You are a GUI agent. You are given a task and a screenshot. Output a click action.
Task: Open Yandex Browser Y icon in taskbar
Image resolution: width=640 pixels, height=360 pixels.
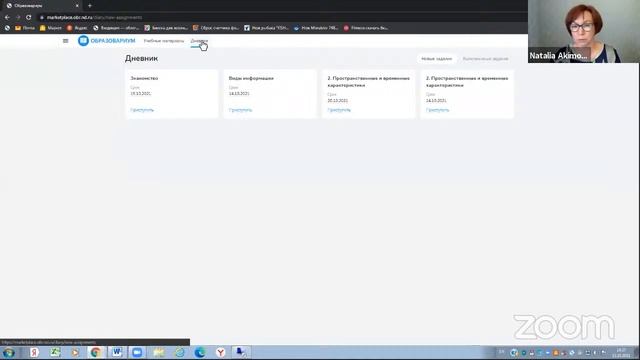click(x=221, y=352)
